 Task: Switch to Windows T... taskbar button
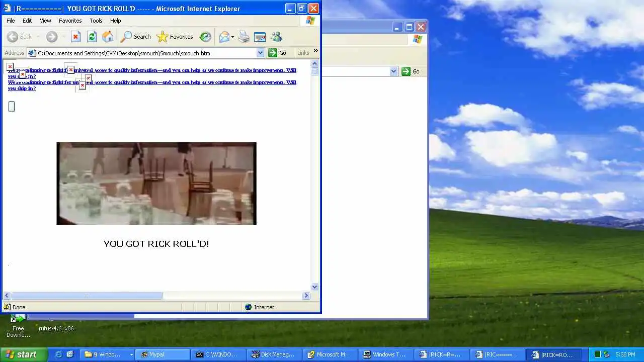click(x=387, y=354)
